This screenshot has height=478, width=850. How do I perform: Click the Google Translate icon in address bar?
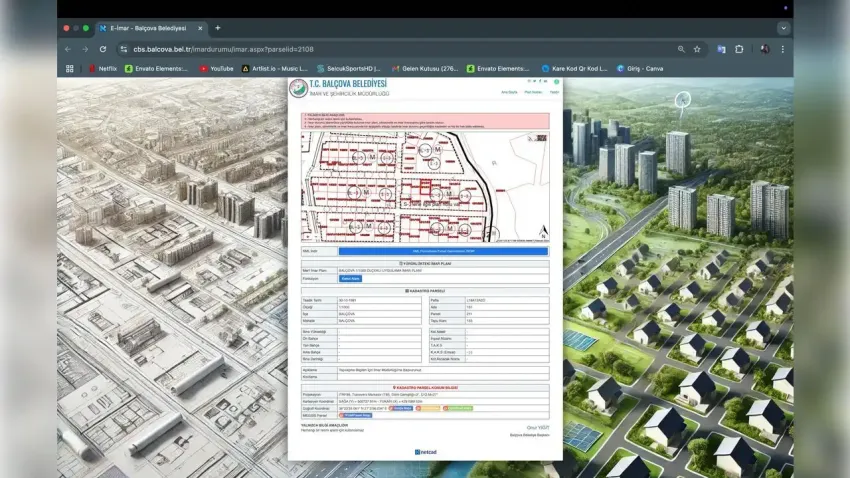pos(721,48)
